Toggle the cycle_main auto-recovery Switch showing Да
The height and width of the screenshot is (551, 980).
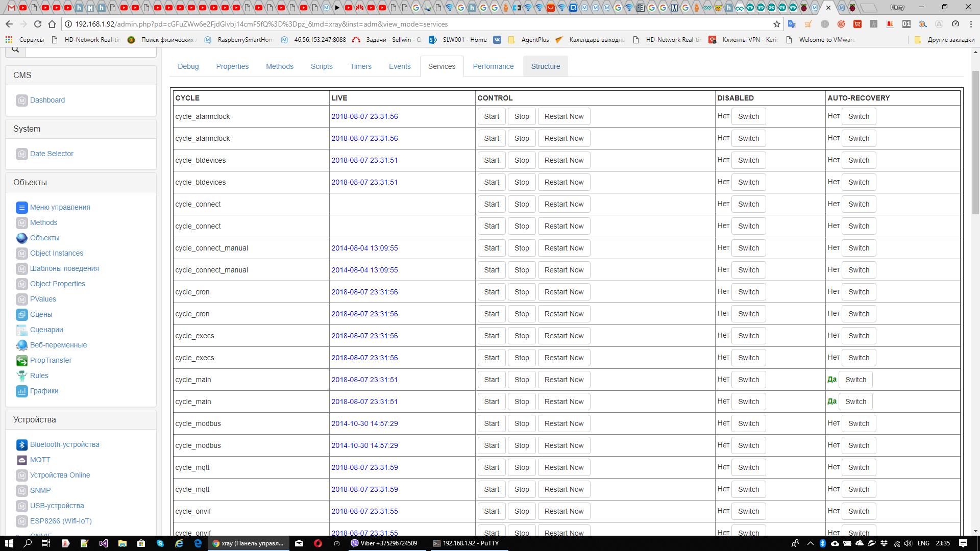coord(855,380)
